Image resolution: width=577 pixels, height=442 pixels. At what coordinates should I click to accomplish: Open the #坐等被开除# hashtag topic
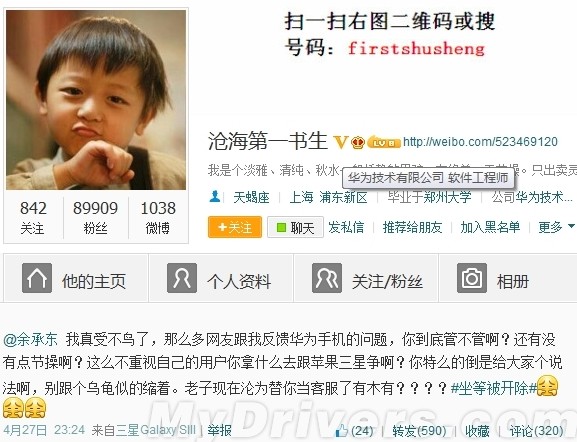click(493, 388)
